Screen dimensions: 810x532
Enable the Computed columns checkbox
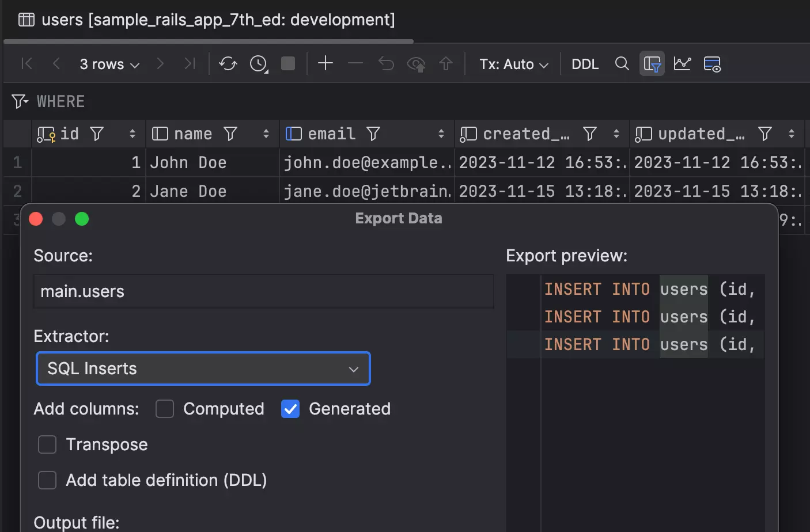(165, 409)
